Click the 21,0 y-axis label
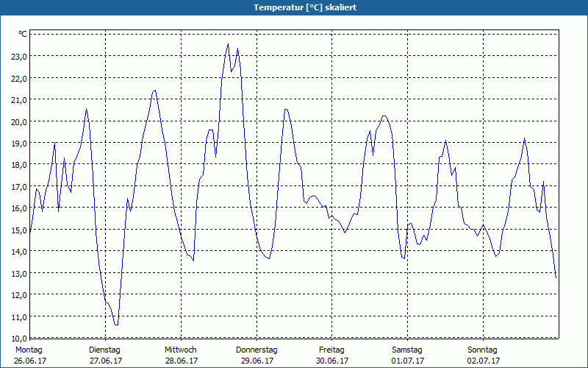588x368 pixels. (x=18, y=100)
